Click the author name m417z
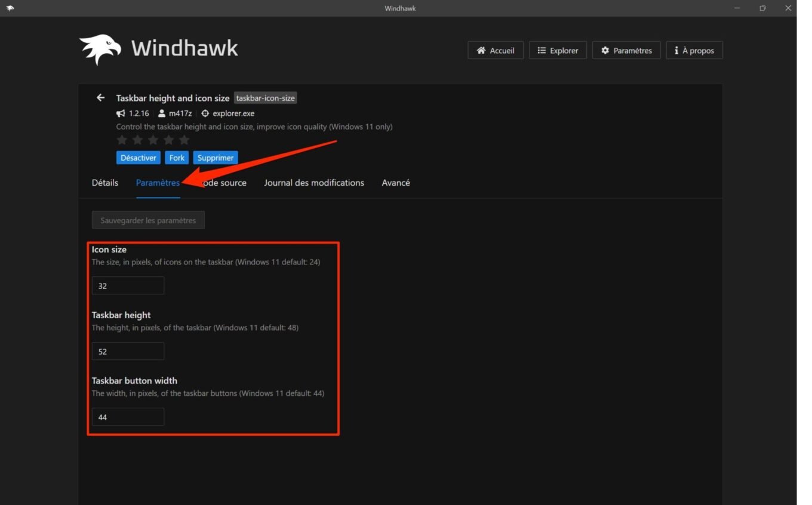This screenshot has width=812, height=505. (180, 113)
